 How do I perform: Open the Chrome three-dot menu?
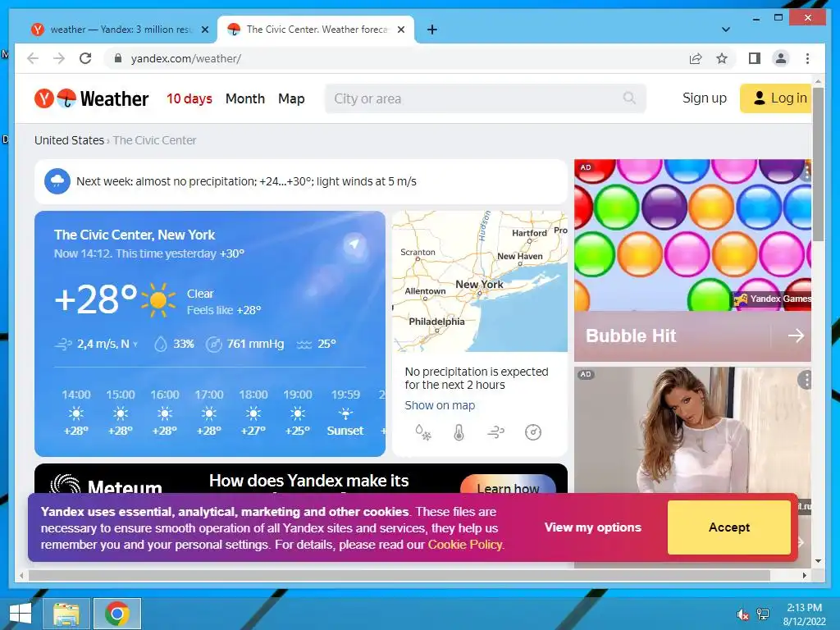(x=807, y=58)
